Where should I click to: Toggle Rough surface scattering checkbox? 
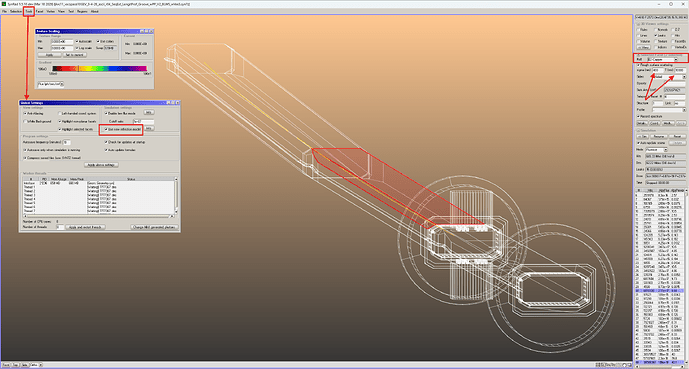[638, 65]
